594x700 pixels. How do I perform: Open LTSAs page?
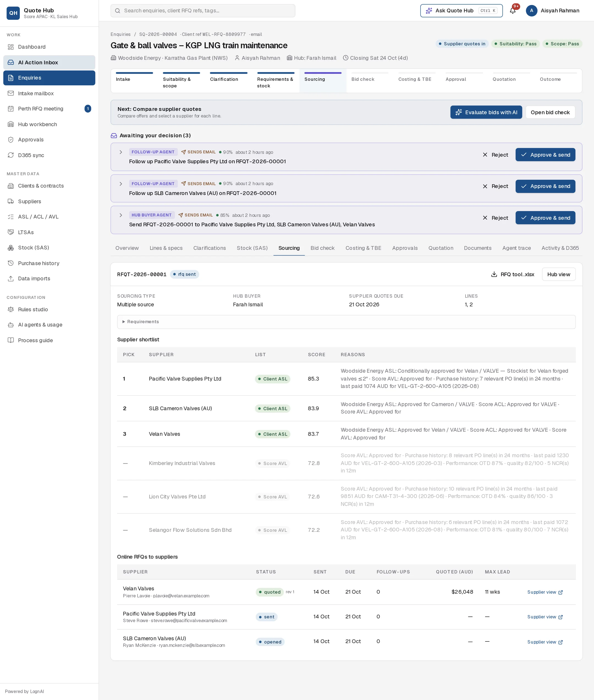click(49, 232)
